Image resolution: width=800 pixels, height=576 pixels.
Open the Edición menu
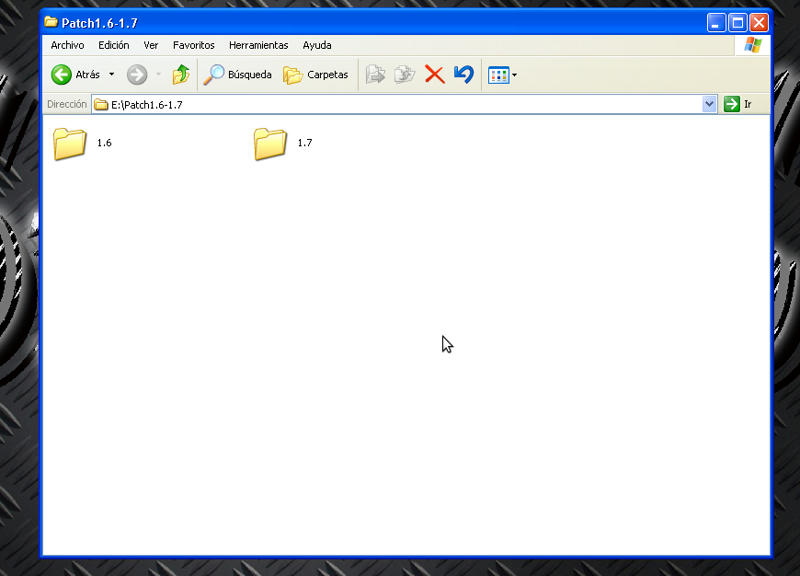click(x=114, y=45)
